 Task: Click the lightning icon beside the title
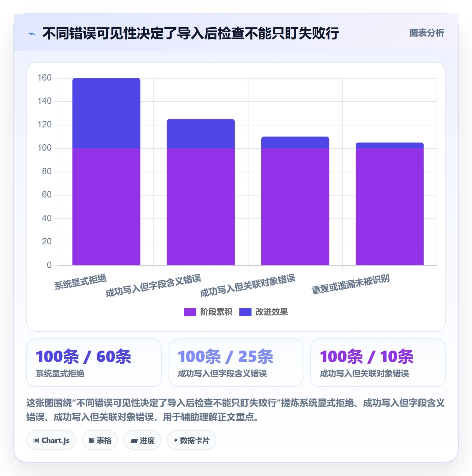[x=32, y=34]
